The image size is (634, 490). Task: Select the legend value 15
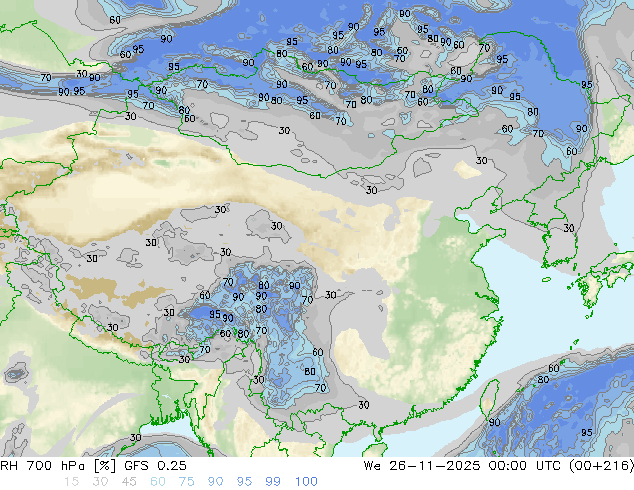click(x=71, y=482)
